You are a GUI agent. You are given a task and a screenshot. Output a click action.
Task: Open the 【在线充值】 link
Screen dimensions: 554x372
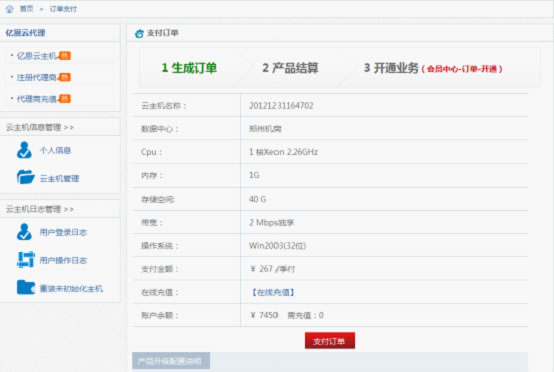[272, 292]
